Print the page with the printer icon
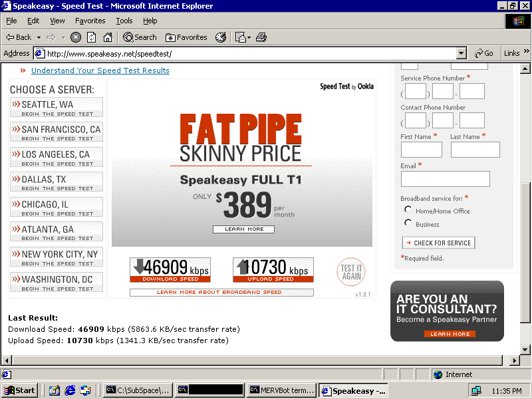532x399 pixels. click(x=261, y=37)
